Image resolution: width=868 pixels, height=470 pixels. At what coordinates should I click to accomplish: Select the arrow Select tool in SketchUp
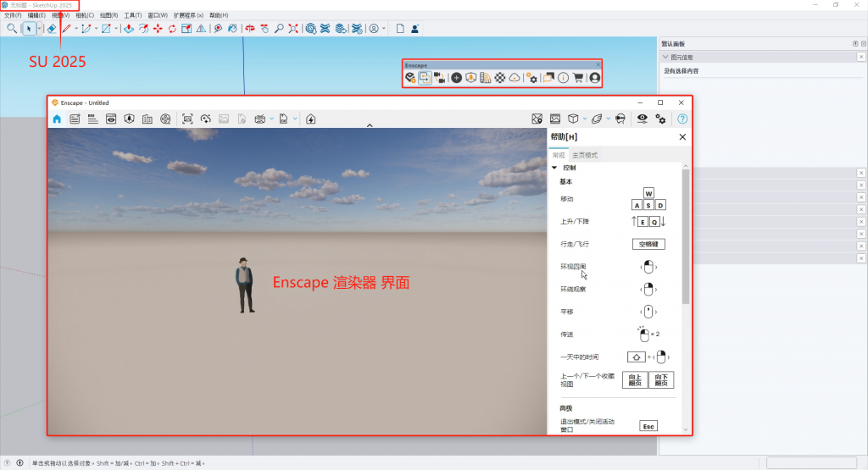pos(29,29)
